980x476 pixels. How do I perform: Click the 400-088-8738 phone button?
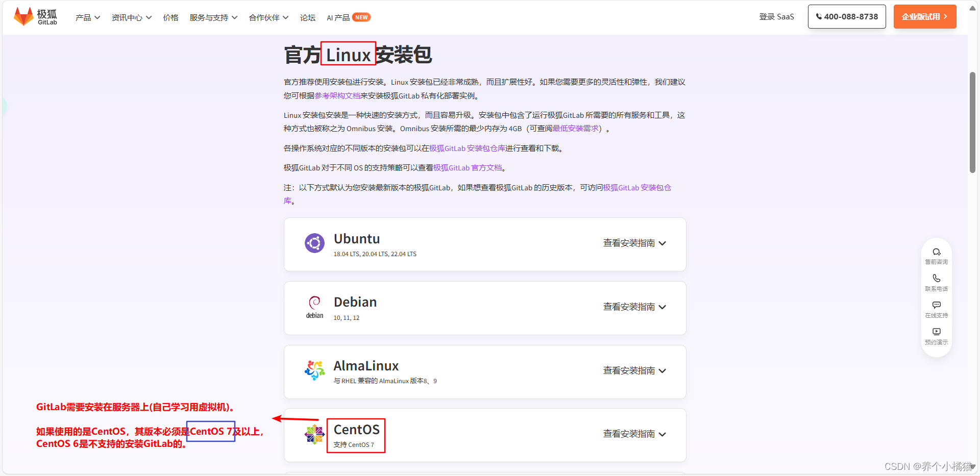pos(847,16)
